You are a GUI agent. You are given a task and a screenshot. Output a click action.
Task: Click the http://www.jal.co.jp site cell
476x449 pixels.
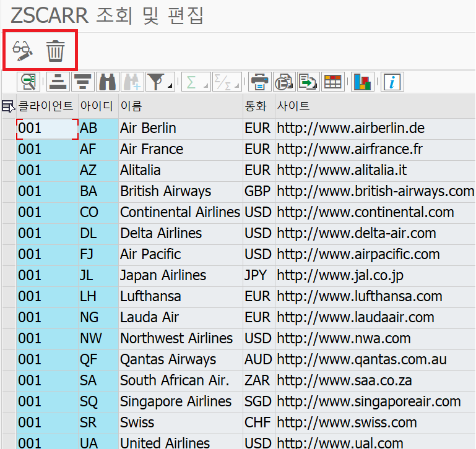click(x=375, y=276)
